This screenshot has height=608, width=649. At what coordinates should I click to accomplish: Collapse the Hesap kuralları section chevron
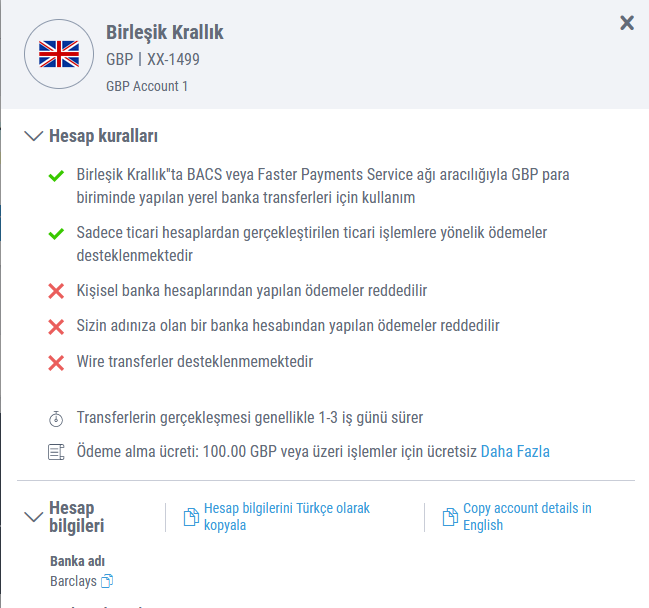click(34, 136)
